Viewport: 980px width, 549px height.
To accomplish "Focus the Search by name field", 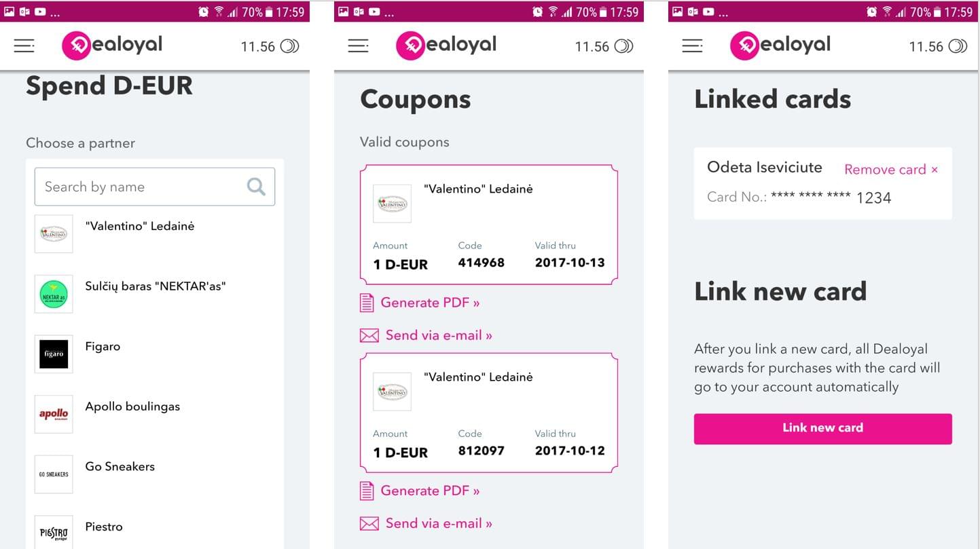I will coord(155,187).
